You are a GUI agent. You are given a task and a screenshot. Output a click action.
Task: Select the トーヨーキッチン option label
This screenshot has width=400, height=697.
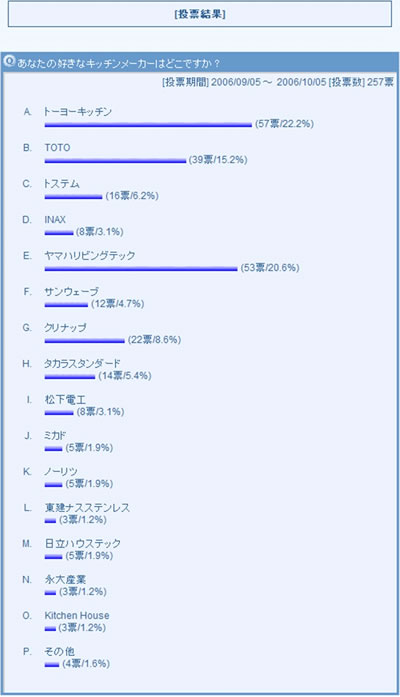coord(77,112)
